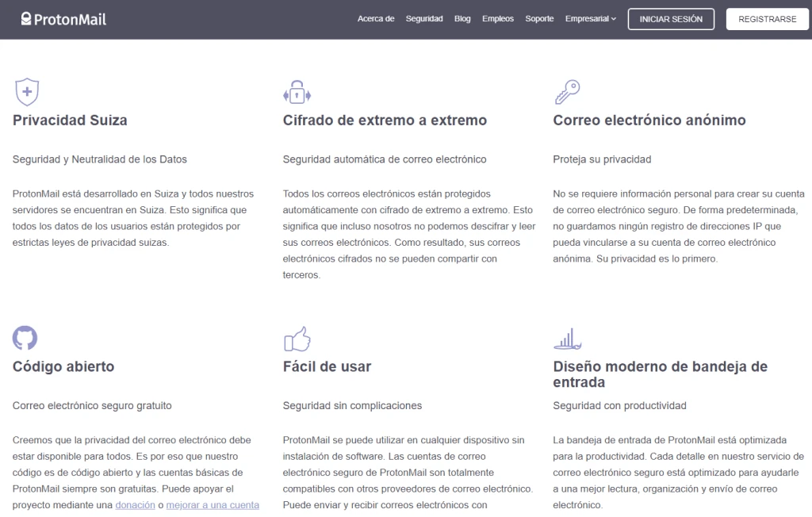Click the REGISTRARSE button
Viewport: 812px width, 517px height.
click(767, 19)
